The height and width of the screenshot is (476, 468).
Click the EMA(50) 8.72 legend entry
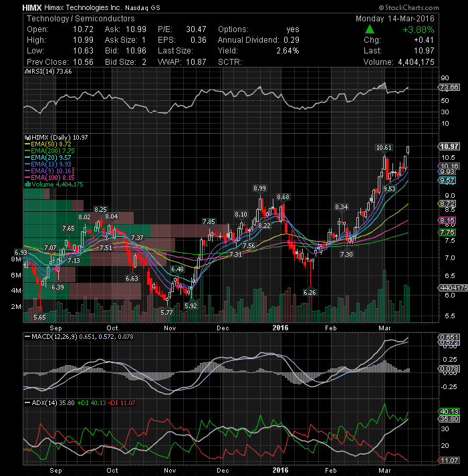[x=48, y=144]
